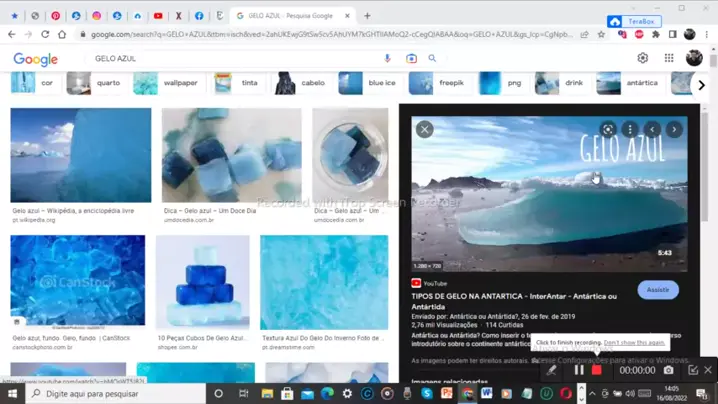Viewport: 718px width, 404px height.
Task: Bookmark this page with star icon
Action: (601, 34)
